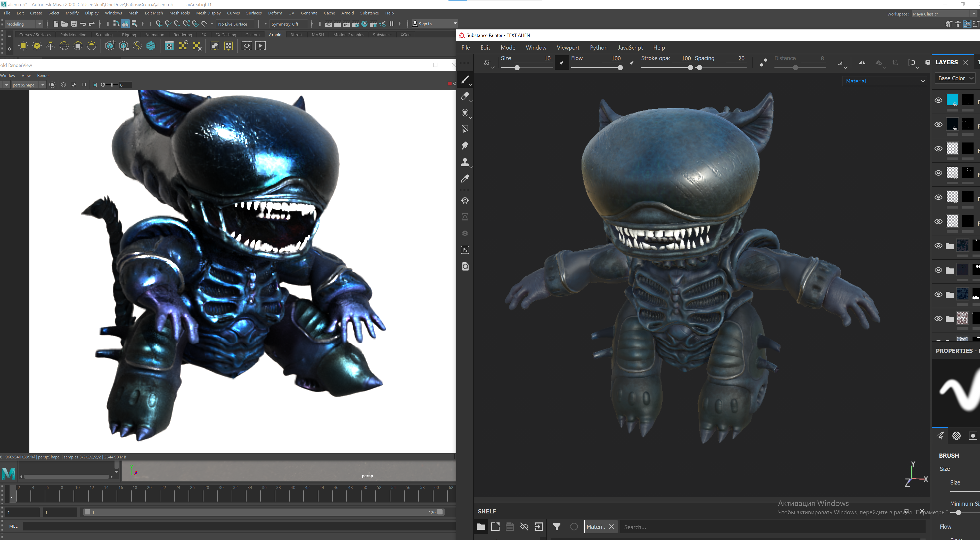Switch to the Substance shelf tab in Maya
The image size is (980, 540).
coord(382,35)
